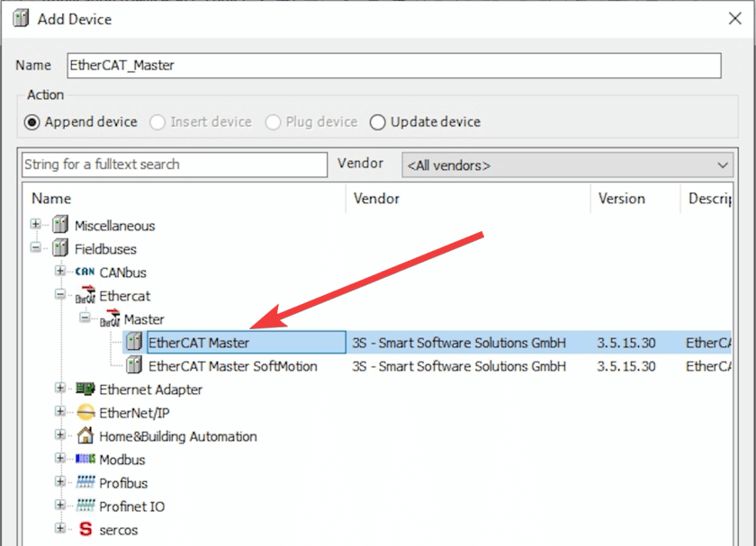
Task: Click the device Name input field
Action: [394, 66]
